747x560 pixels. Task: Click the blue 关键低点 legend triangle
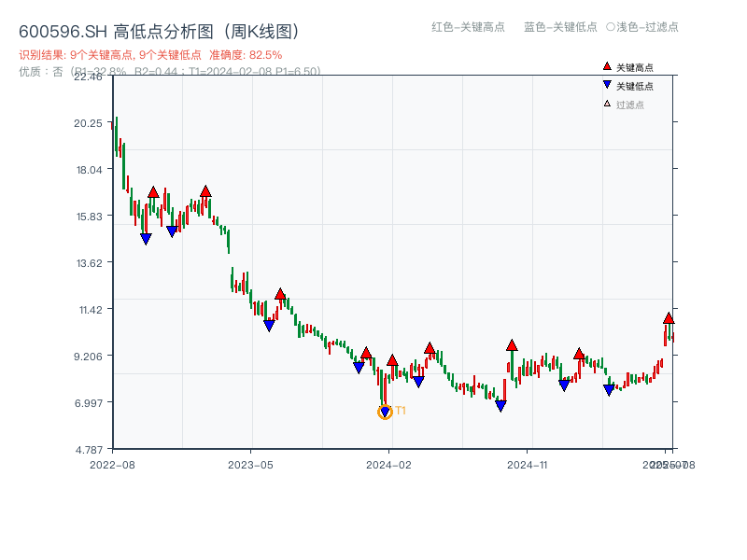click(x=607, y=85)
